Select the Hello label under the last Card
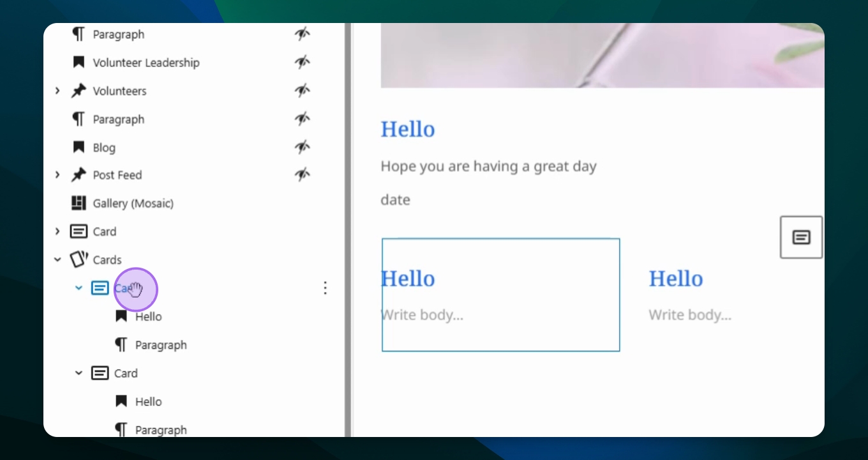Viewport: 868px width, 460px height. [149, 401]
